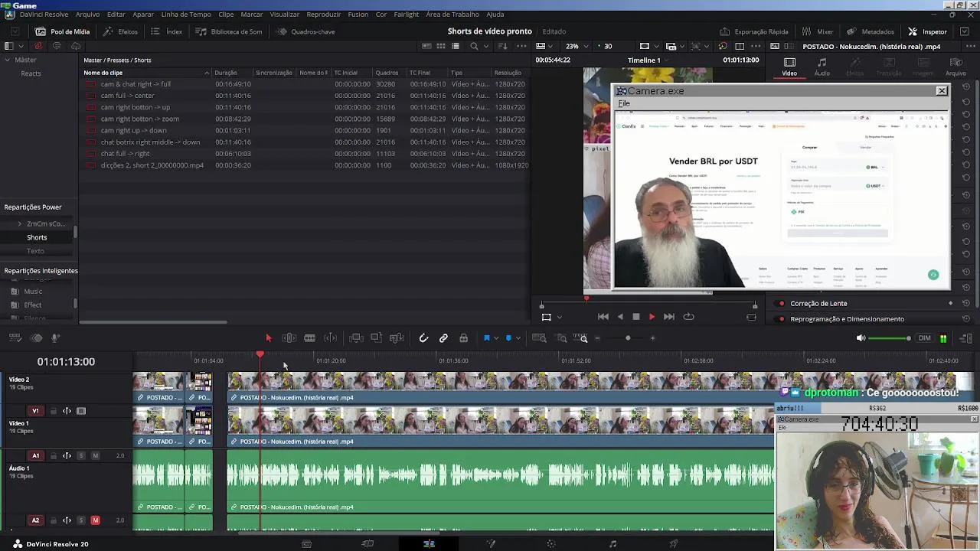
Task: Open the Pool de Mídia panel
Action: [63, 31]
